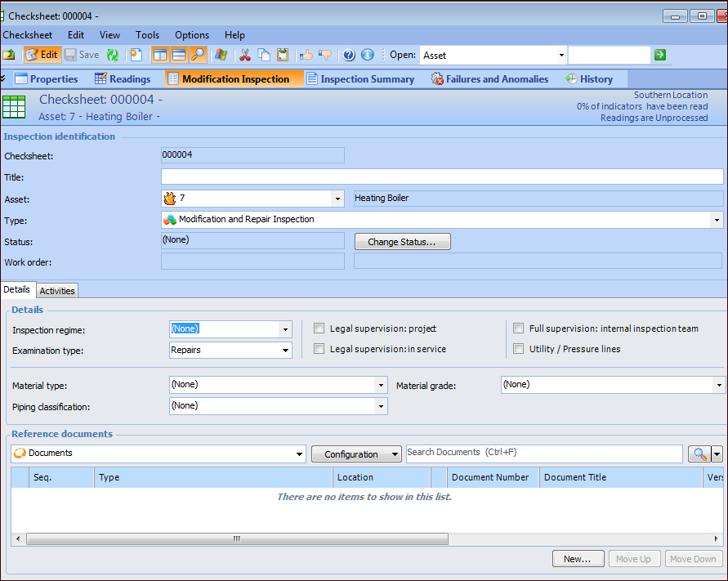Click the thumbs down icon

[325, 55]
